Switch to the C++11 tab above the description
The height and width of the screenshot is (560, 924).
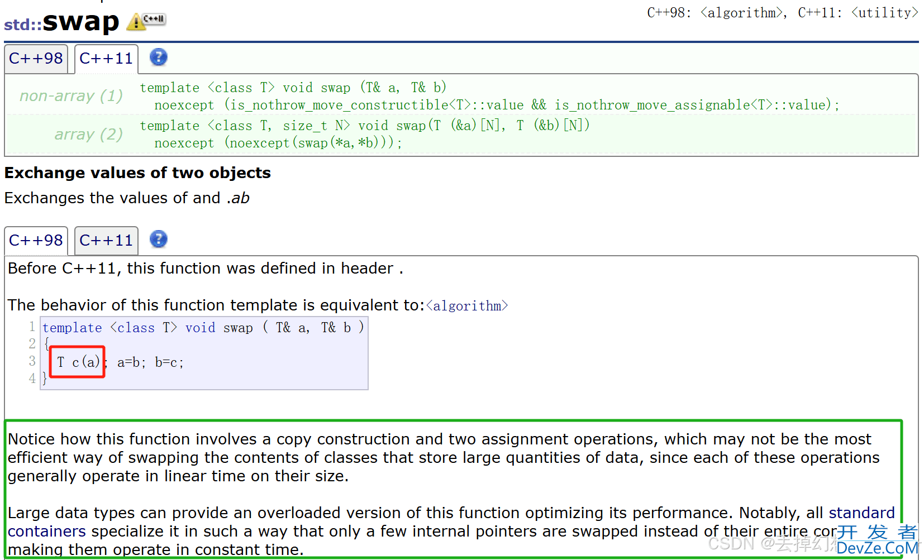coord(106,241)
